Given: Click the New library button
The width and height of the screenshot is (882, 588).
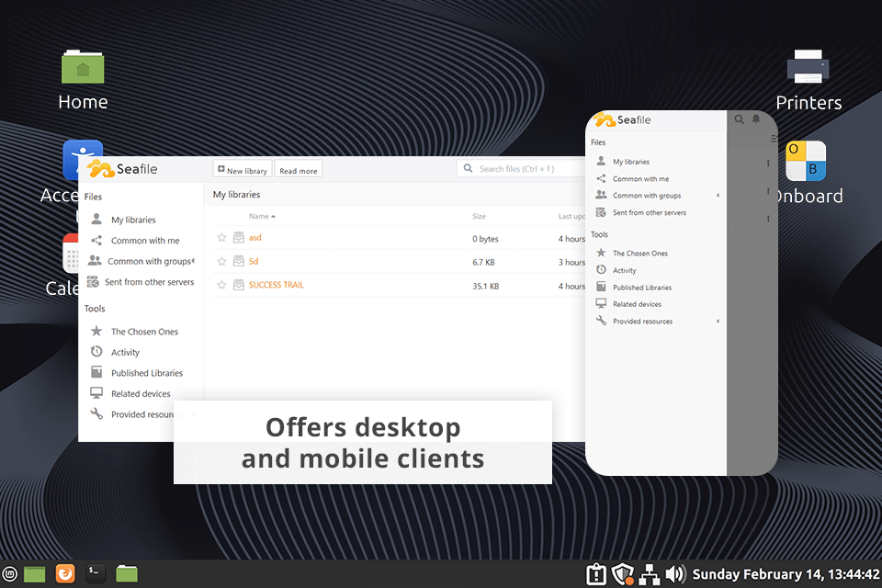Looking at the screenshot, I should click(x=243, y=169).
